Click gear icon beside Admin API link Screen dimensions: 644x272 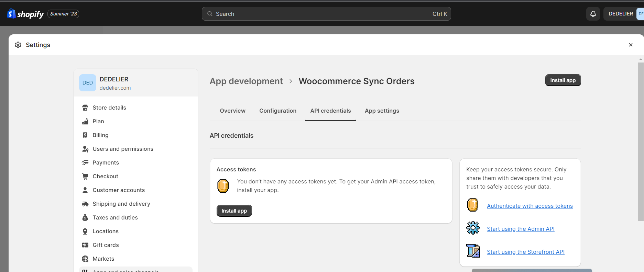[x=473, y=228]
